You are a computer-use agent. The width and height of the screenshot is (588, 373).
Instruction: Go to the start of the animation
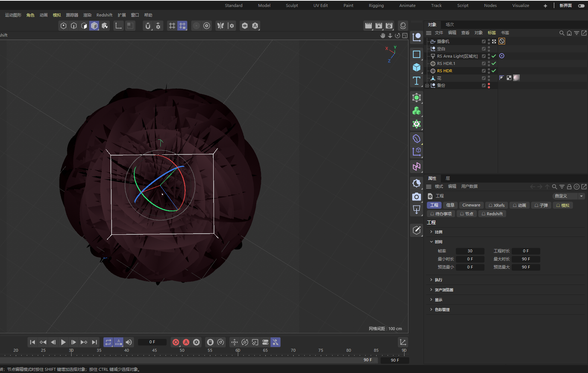pyautogui.click(x=32, y=342)
